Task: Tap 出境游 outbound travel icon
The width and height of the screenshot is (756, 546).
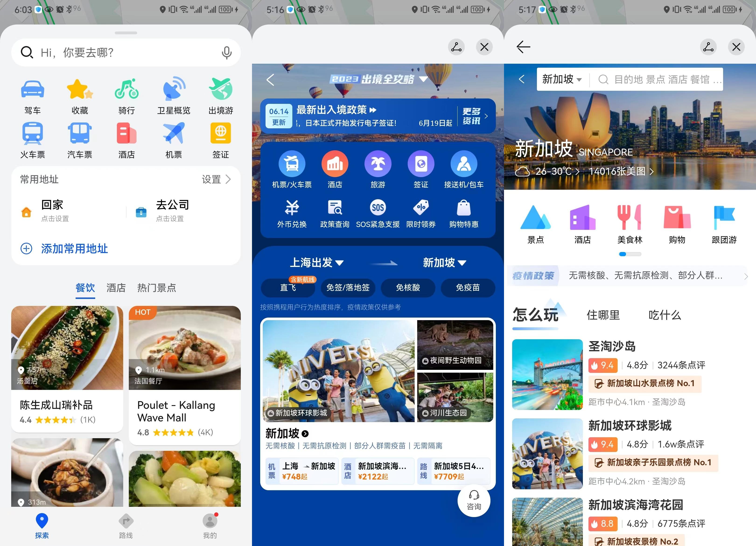Action: (x=221, y=89)
